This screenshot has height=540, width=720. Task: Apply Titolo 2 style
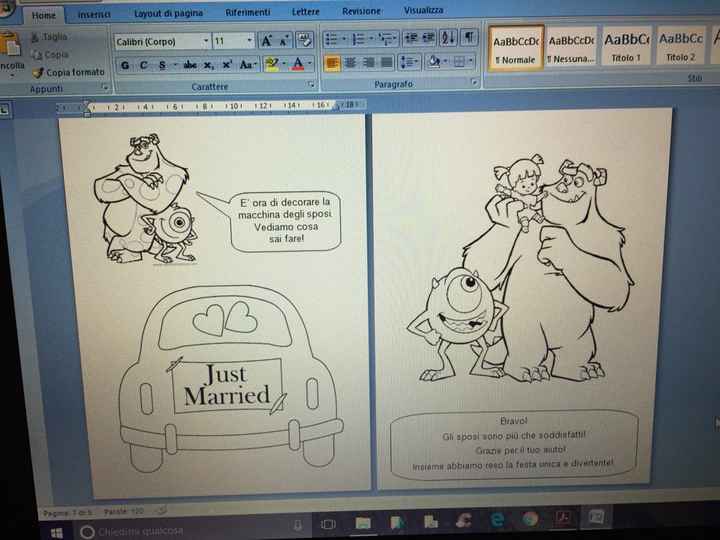pyautogui.click(x=681, y=45)
